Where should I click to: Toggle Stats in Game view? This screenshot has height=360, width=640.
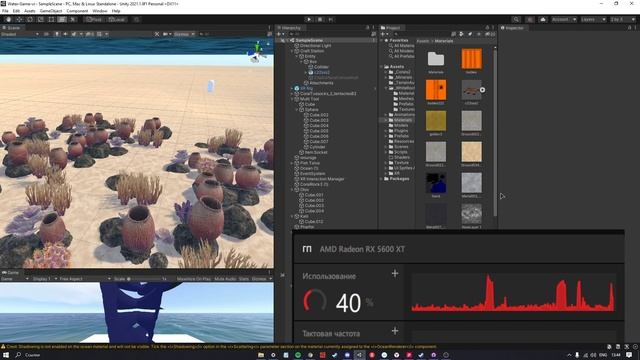point(244,279)
